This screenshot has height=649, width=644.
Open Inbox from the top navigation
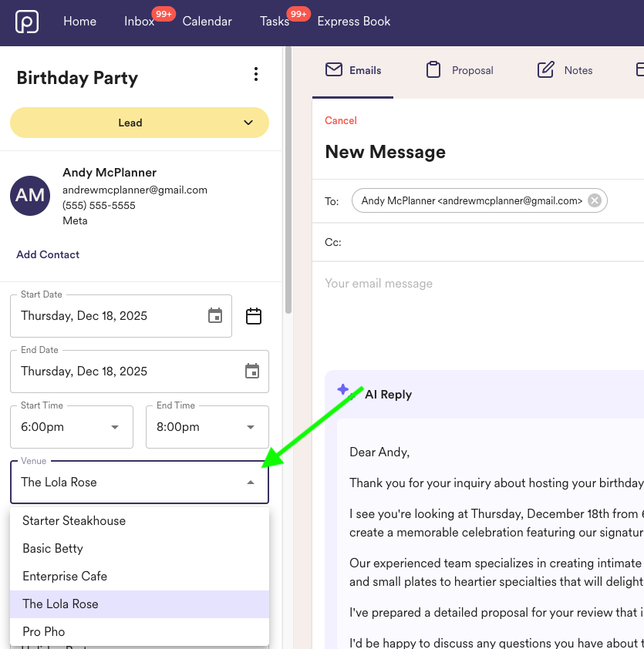[x=138, y=22]
